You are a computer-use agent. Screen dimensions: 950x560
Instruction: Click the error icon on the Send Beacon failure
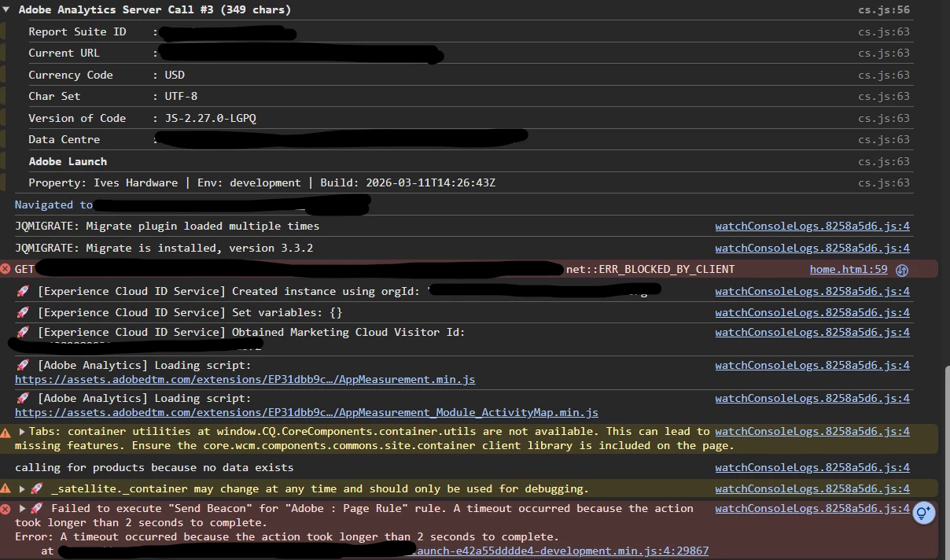tap(6, 509)
